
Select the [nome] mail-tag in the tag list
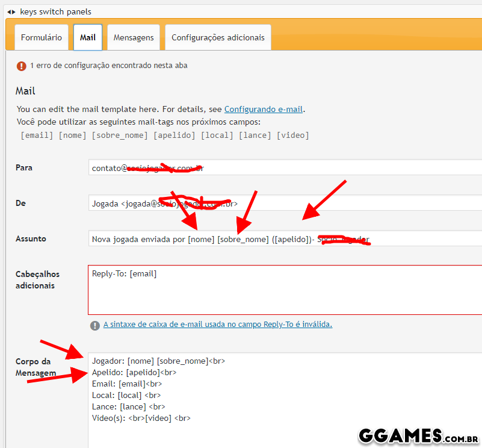coord(72,135)
